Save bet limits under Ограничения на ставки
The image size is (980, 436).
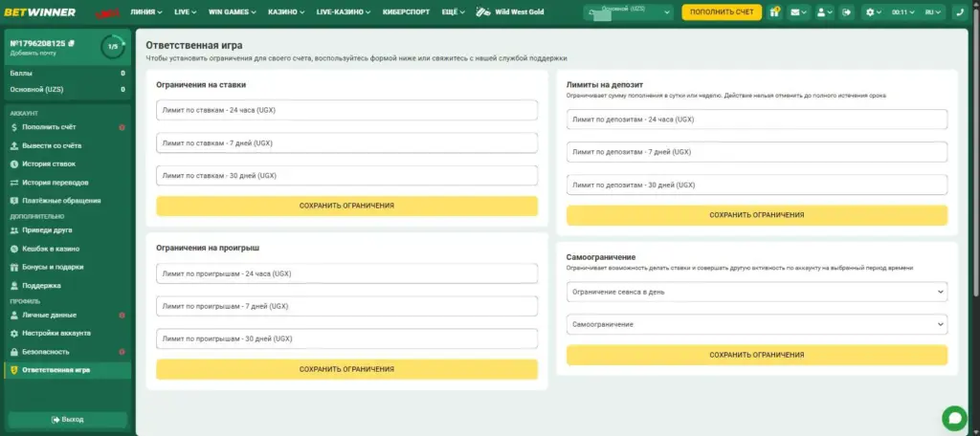point(346,206)
